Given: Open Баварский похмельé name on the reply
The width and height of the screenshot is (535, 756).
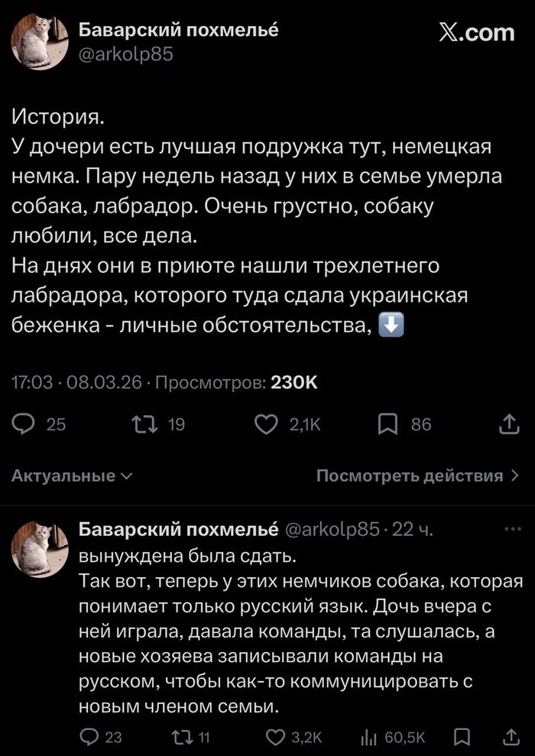Looking at the screenshot, I should (179, 530).
